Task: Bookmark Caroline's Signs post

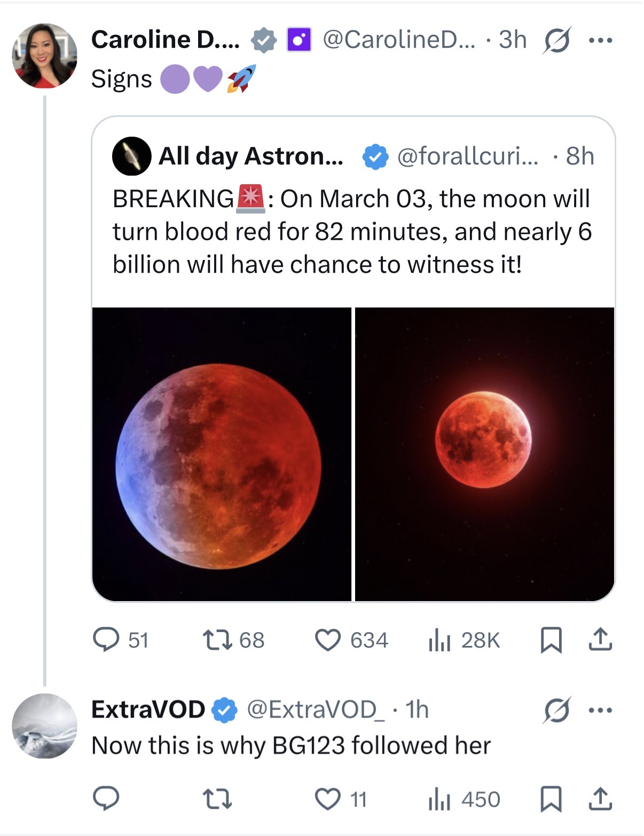Action: tap(551, 640)
